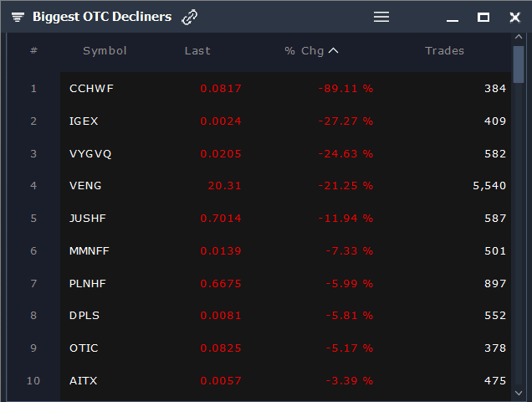Minimize the Biggest OTC Decliners window
Image resolution: width=532 pixels, height=402 pixels.
[453, 18]
